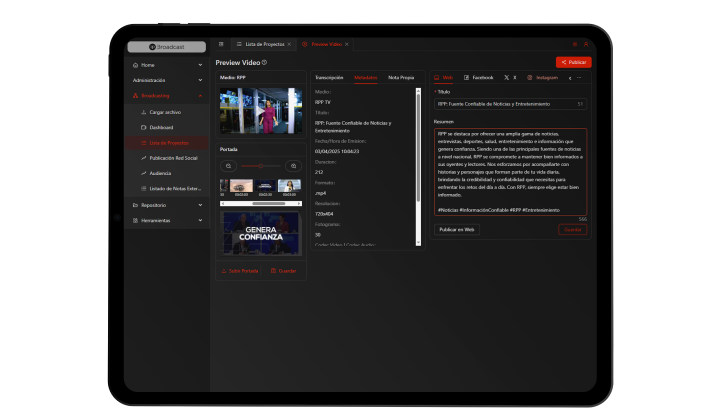The width and height of the screenshot is (717, 420).
Task: Adjust the Portada thumbnail zoom slider
Action: tap(261, 165)
